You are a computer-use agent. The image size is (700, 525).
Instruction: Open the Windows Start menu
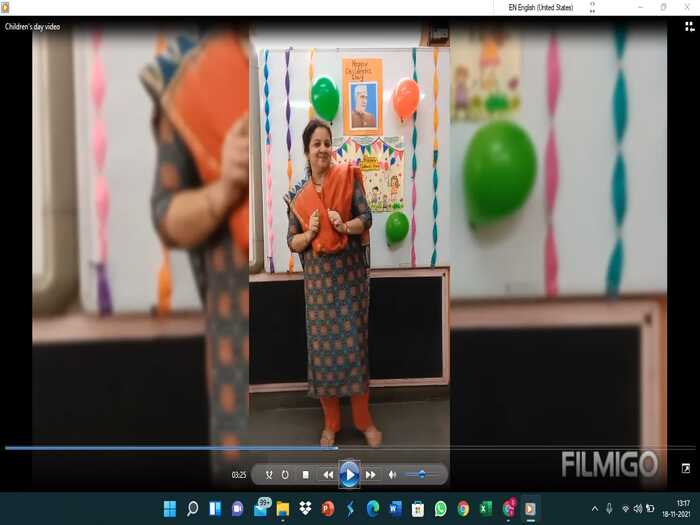pyautogui.click(x=170, y=508)
